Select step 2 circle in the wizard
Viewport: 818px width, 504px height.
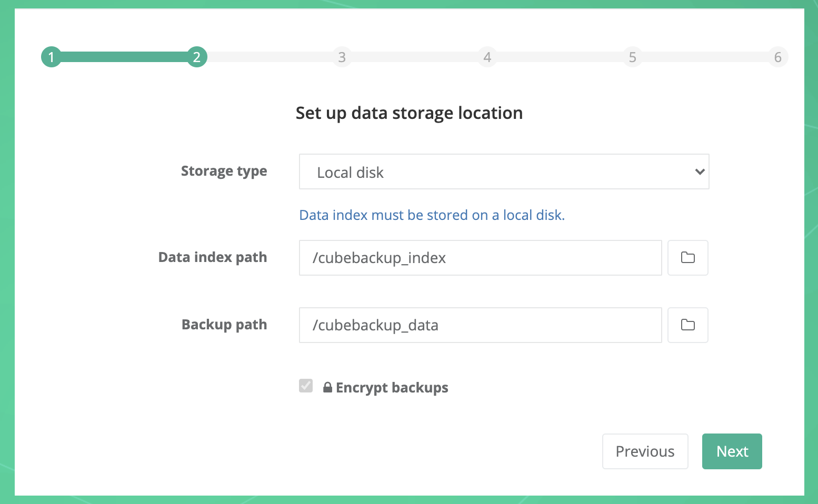(197, 57)
